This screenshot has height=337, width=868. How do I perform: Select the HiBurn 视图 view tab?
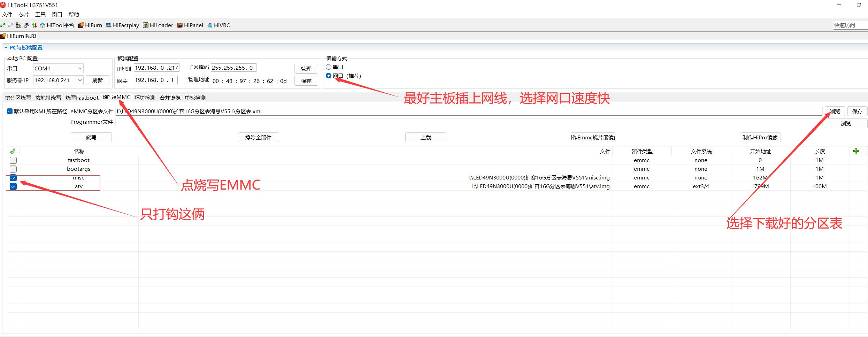[18, 36]
